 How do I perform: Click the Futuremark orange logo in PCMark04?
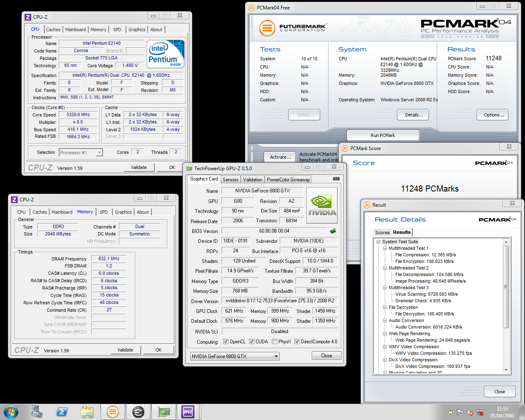pyautogui.click(x=267, y=28)
